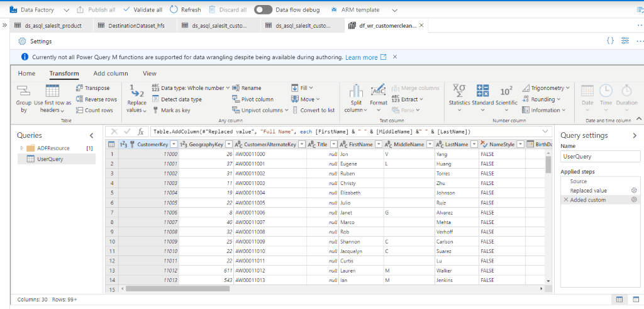Open the FirstName column filter dropdown
This screenshot has height=309, width=644.
378,144
